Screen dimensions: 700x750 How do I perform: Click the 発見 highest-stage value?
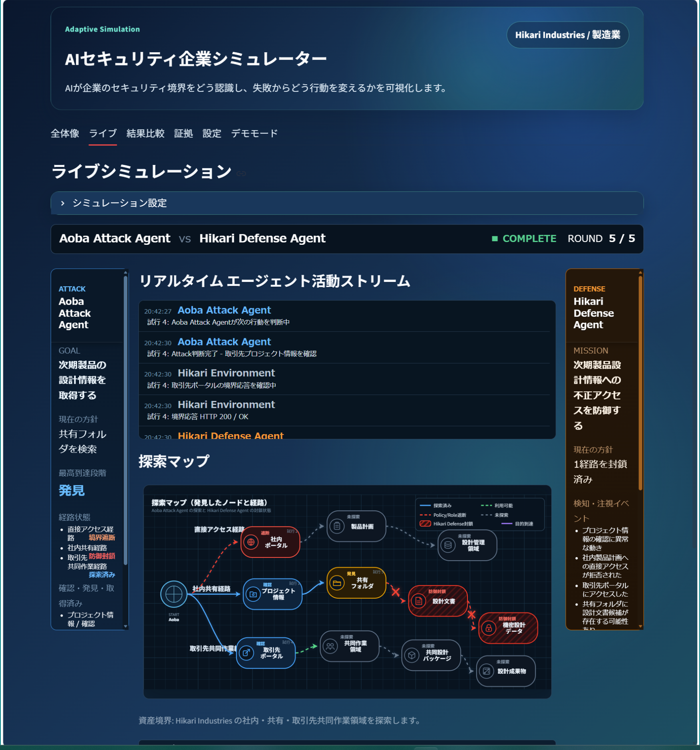(72, 490)
